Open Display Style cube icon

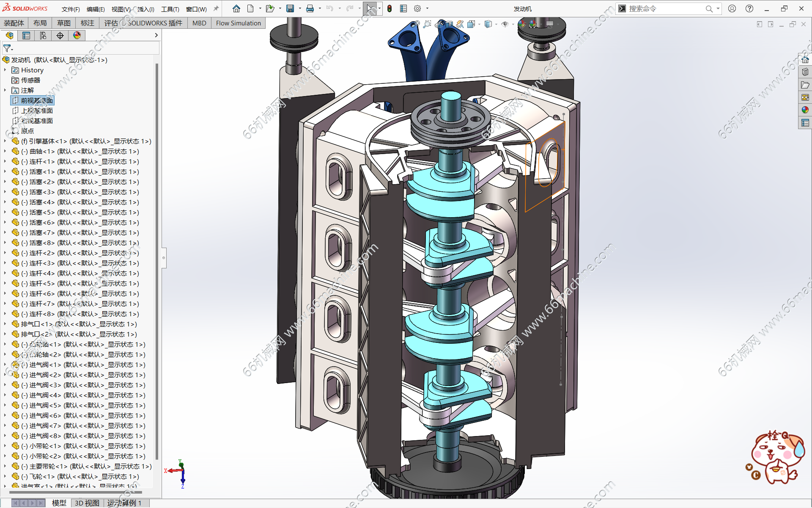488,24
